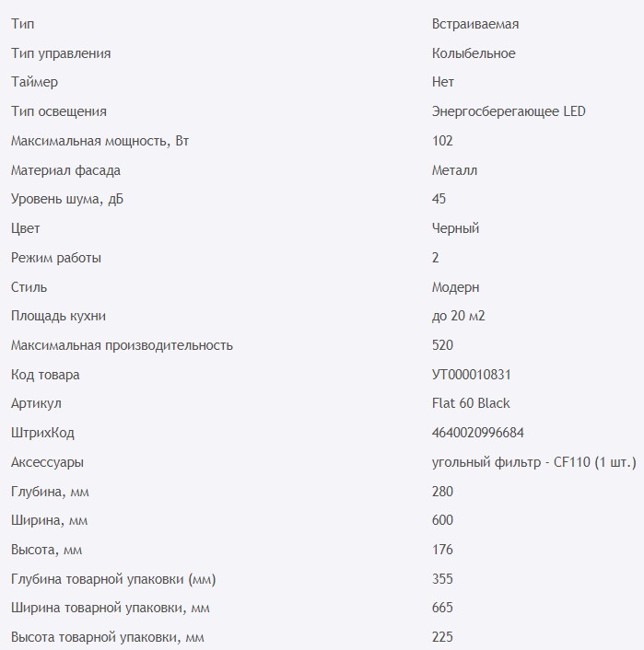The image size is (644, 650).
Task: Click the style value Модерн
Action: (455, 287)
